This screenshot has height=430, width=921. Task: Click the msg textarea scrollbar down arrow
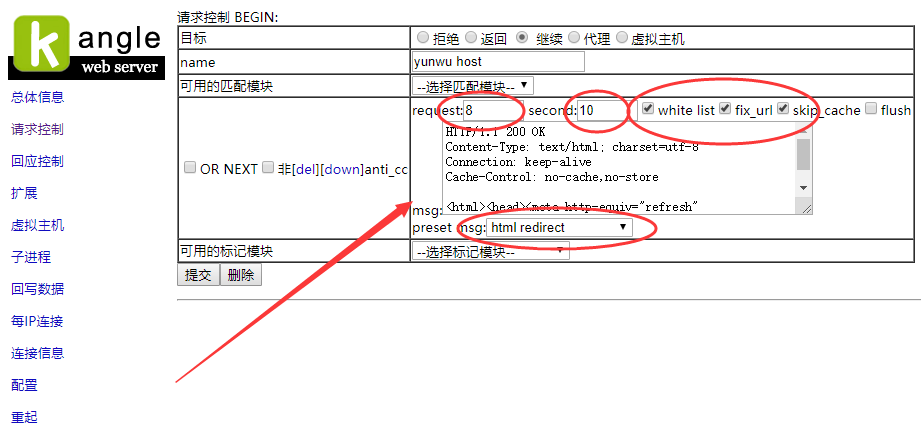coord(803,188)
